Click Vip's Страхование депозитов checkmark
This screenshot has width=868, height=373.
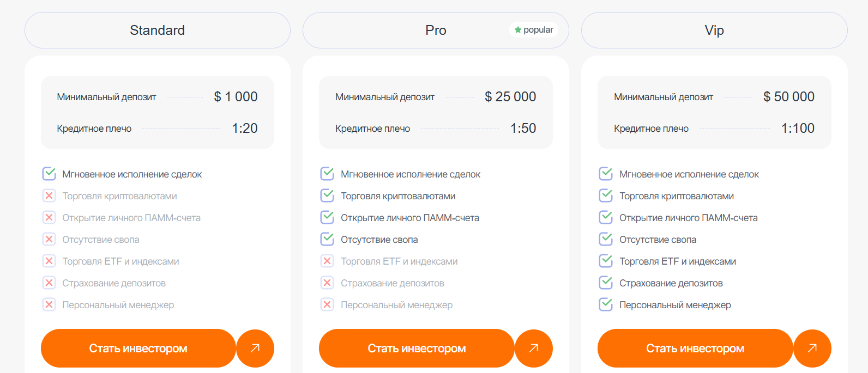[x=606, y=283]
